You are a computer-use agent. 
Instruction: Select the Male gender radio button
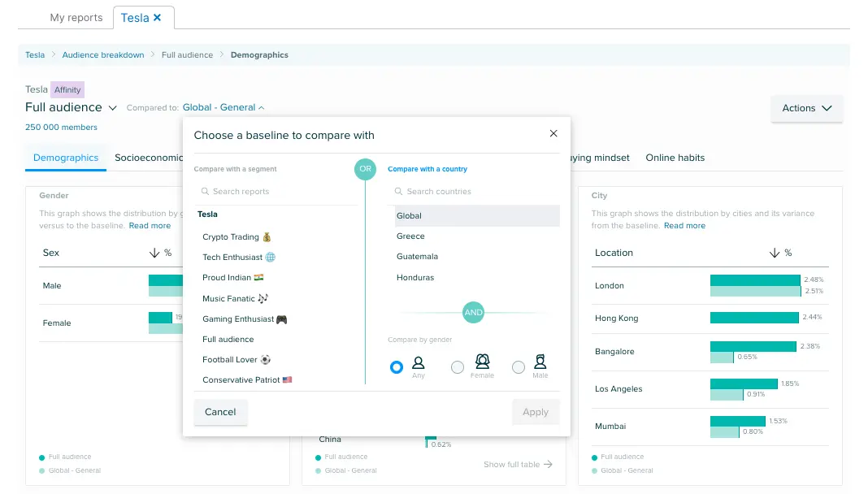519,367
